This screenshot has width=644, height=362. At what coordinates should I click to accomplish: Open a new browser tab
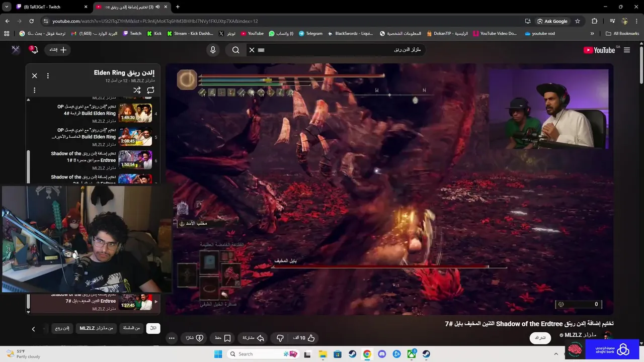(x=177, y=7)
